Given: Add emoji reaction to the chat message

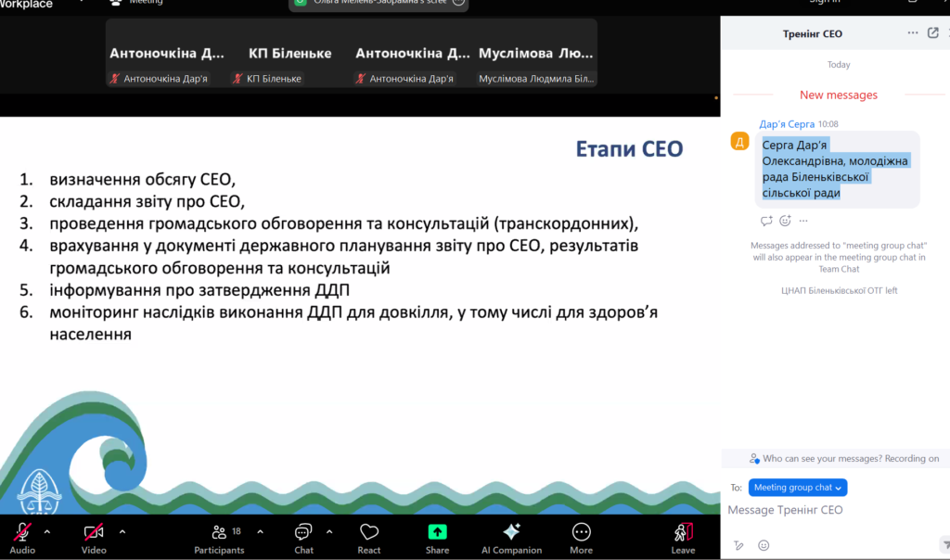Looking at the screenshot, I should pos(785,221).
